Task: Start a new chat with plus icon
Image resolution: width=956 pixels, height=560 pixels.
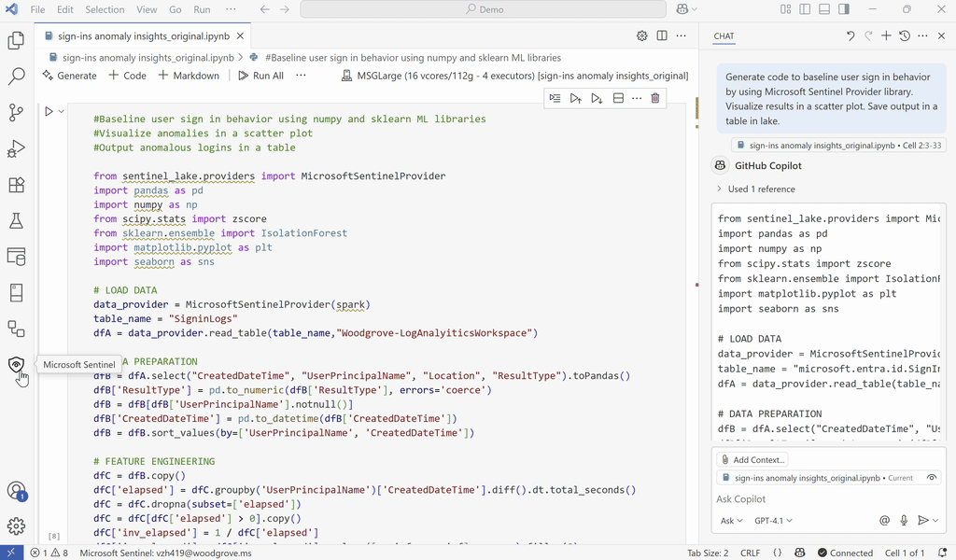Action: click(887, 36)
